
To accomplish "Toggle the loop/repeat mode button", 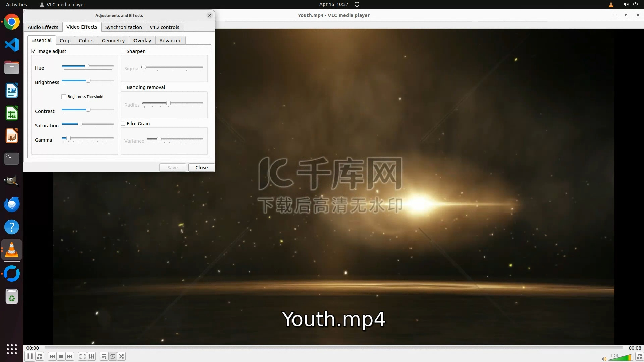I will [x=113, y=356].
